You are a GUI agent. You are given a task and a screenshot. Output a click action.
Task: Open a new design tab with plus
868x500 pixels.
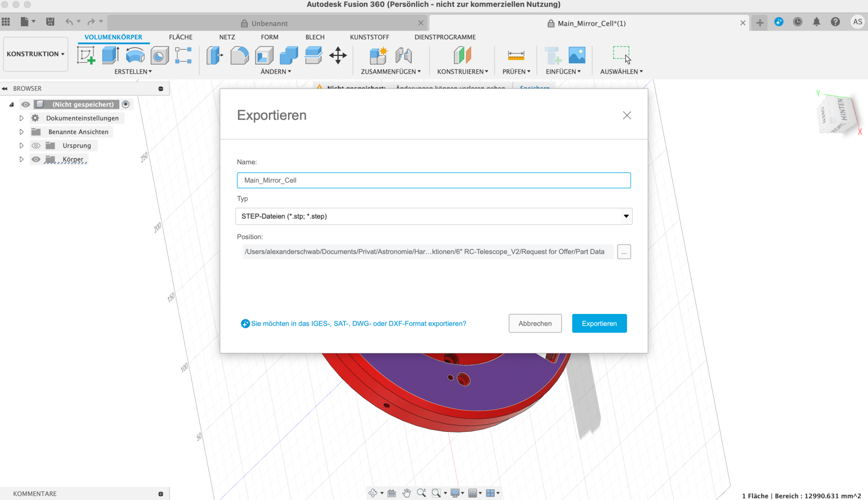(x=759, y=23)
